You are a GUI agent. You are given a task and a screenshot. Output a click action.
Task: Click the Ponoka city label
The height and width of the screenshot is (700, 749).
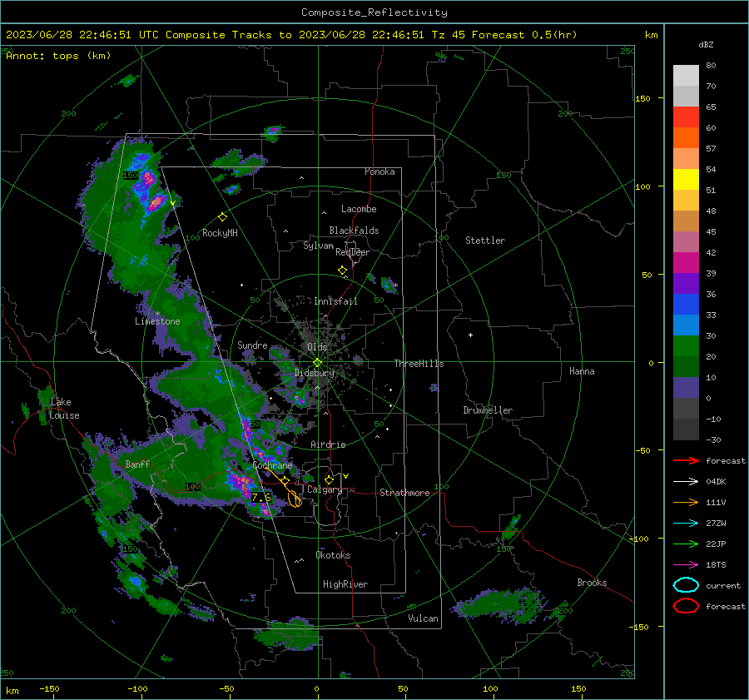(379, 171)
